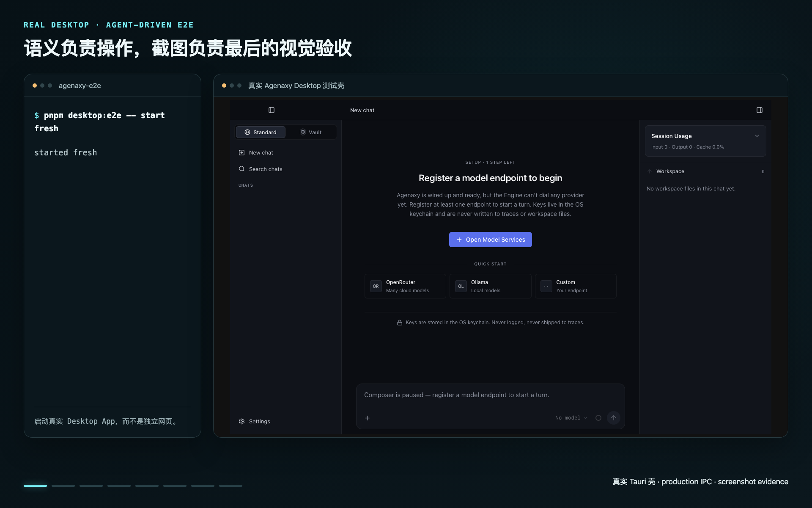Click the Custom dots badge icon
The height and width of the screenshot is (508, 812).
[546, 286]
